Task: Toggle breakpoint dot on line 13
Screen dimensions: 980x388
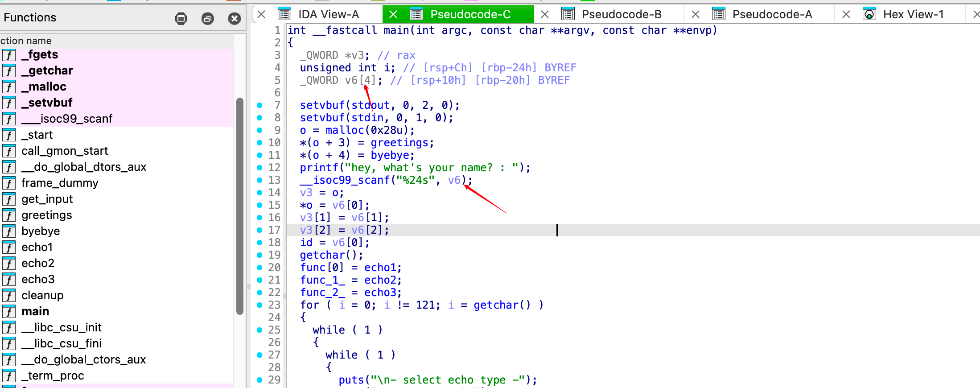Action: coord(259,180)
